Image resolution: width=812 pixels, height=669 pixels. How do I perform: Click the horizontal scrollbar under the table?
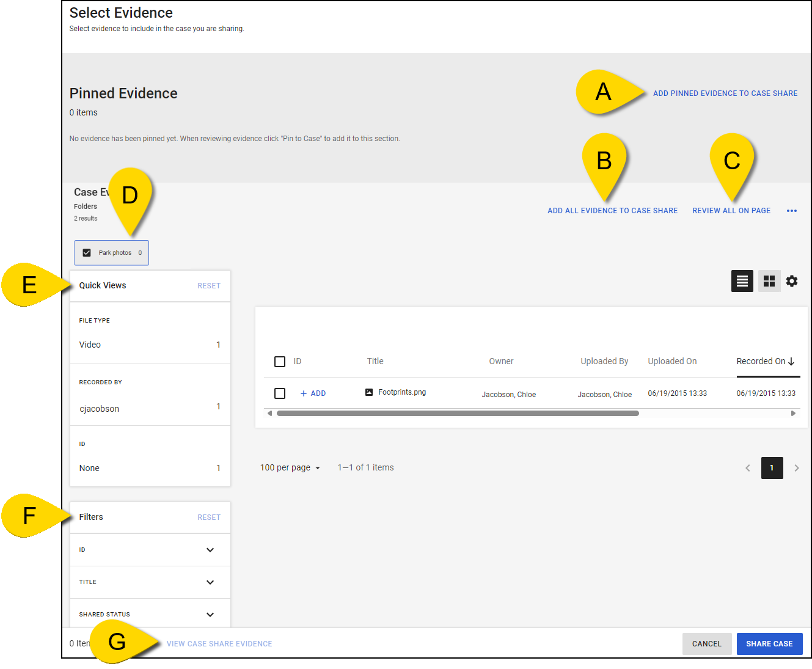pyautogui.click(x=458, y=414)
